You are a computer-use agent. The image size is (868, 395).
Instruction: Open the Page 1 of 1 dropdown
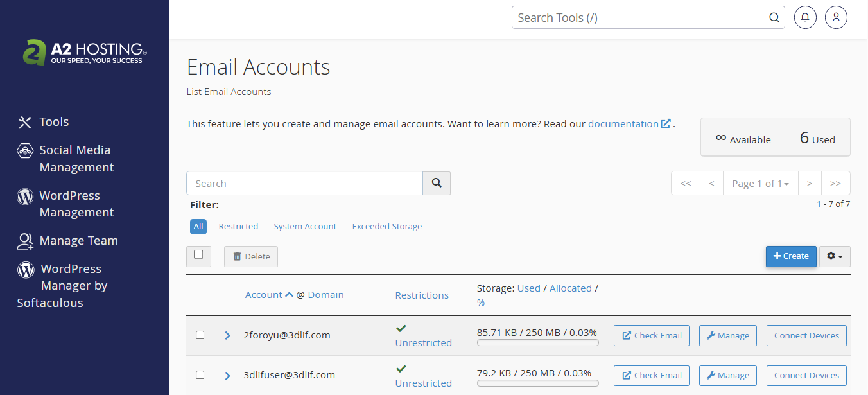click(760, 183)
